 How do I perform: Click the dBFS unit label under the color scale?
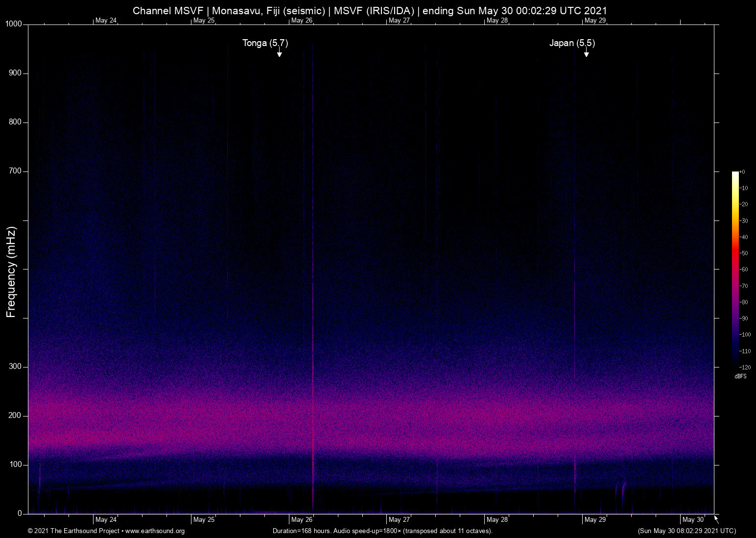point(740,376)
